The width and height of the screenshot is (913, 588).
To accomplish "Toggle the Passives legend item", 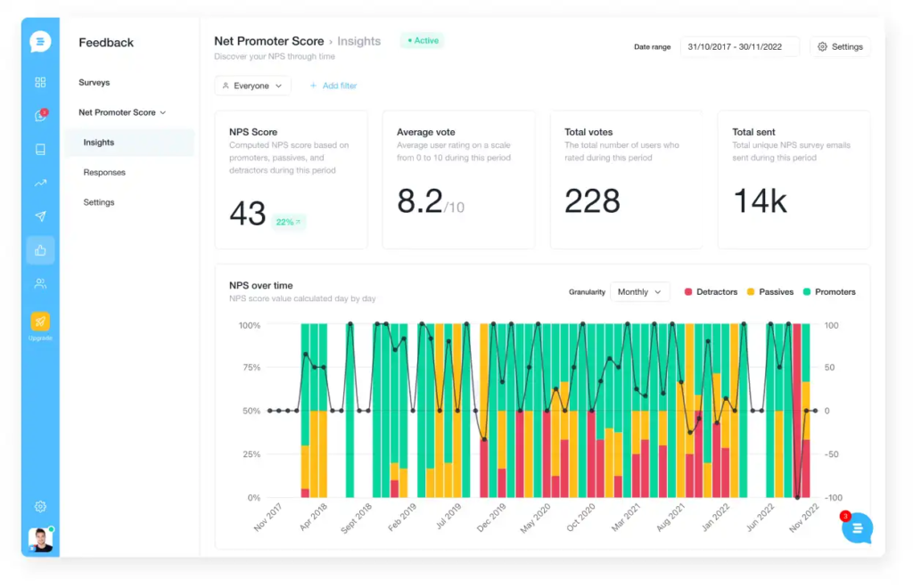I will (x=769, y=292).
